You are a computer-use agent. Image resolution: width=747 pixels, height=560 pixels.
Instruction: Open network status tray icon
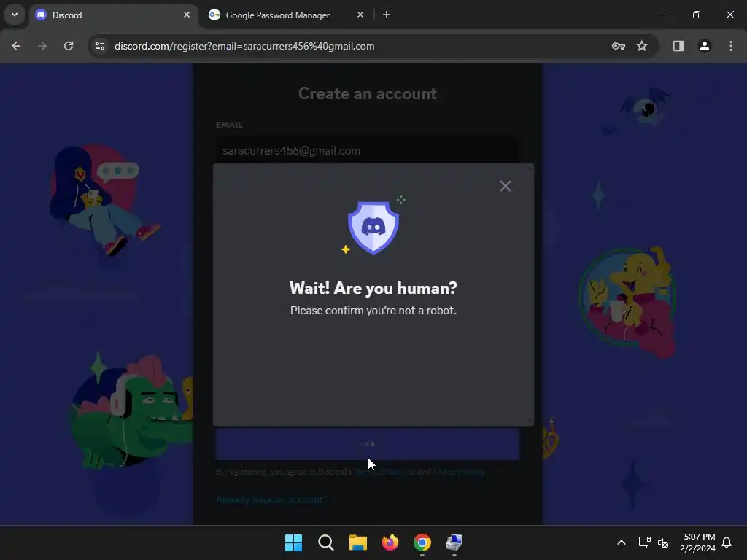coord(644,542)
